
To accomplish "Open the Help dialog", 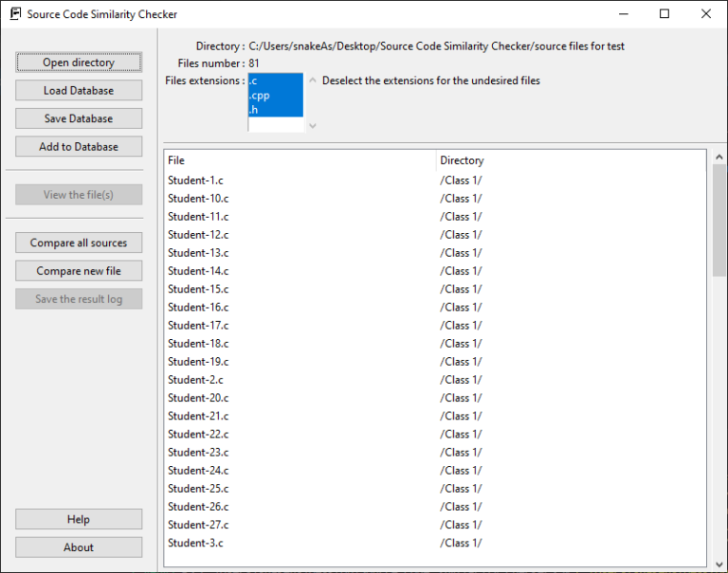I will point(79,519).
